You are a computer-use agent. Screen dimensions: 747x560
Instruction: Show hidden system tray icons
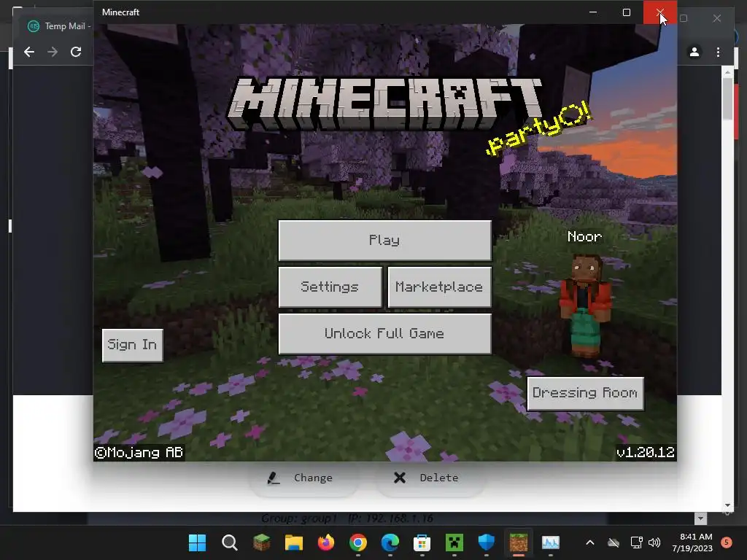(589, 542)
